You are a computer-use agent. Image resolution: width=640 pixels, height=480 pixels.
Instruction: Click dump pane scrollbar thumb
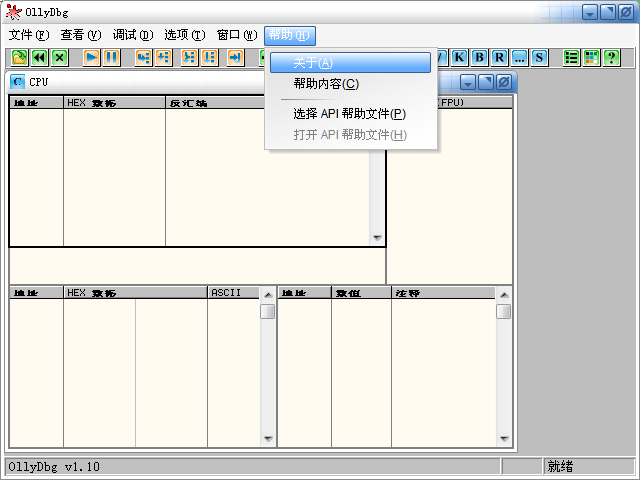[268, 312]
